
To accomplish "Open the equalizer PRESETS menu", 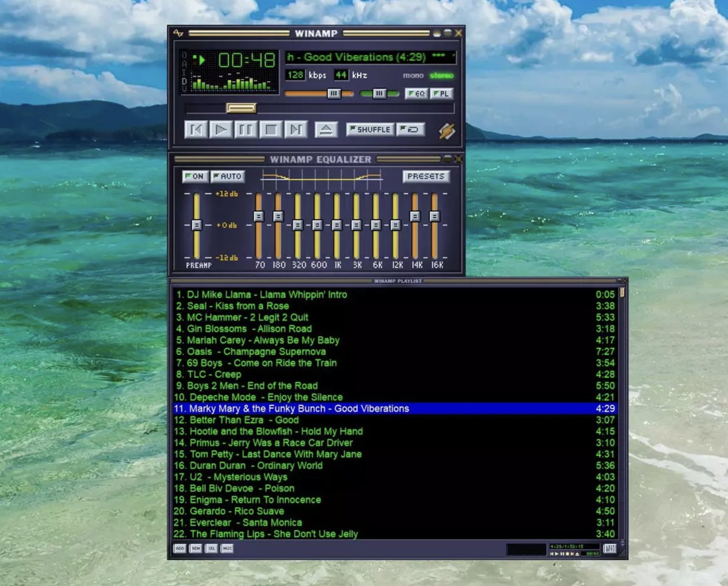I will pos(426,177).
